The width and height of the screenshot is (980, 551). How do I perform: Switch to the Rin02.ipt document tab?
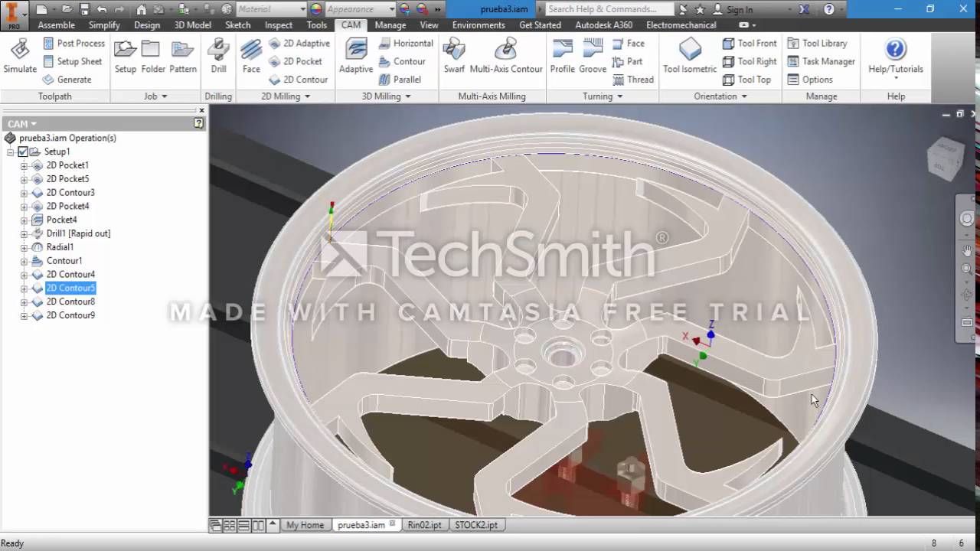[424, 525]
